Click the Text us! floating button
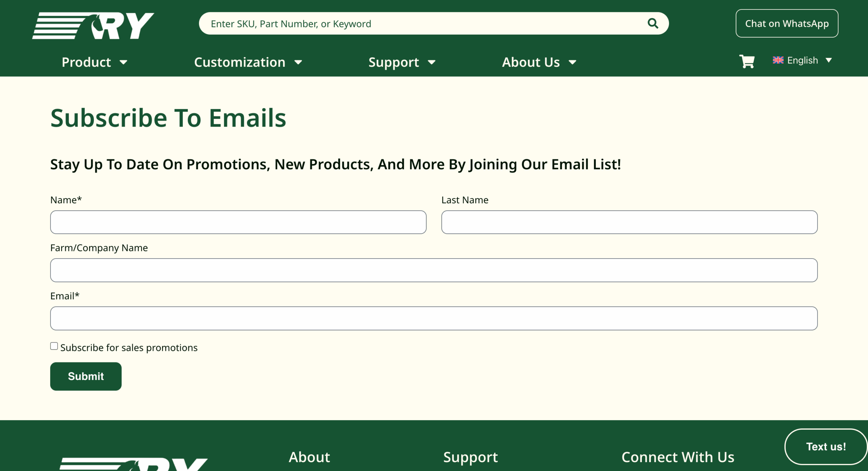Screen dimensions: 868x471 (826, 447)
